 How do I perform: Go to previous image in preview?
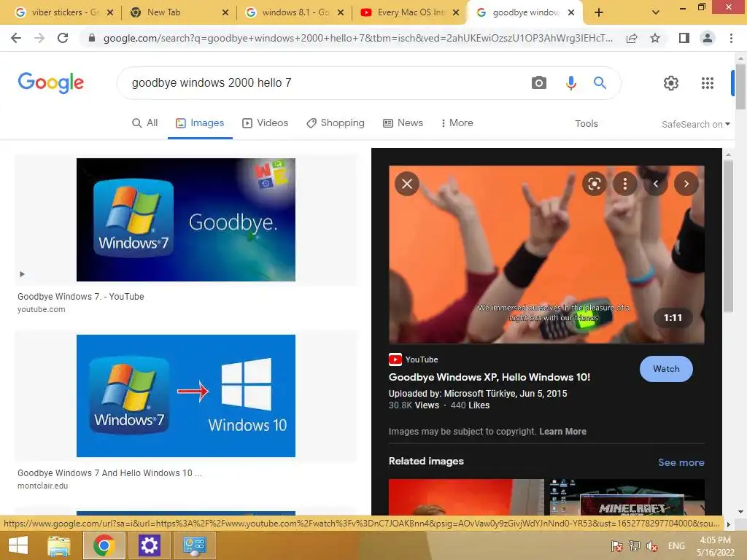pos(656,184)
